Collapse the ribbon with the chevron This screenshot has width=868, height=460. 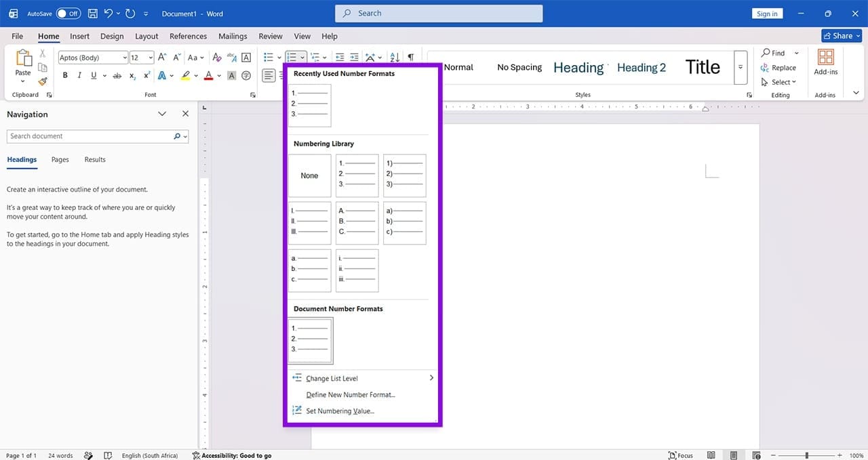coord(856,93)
